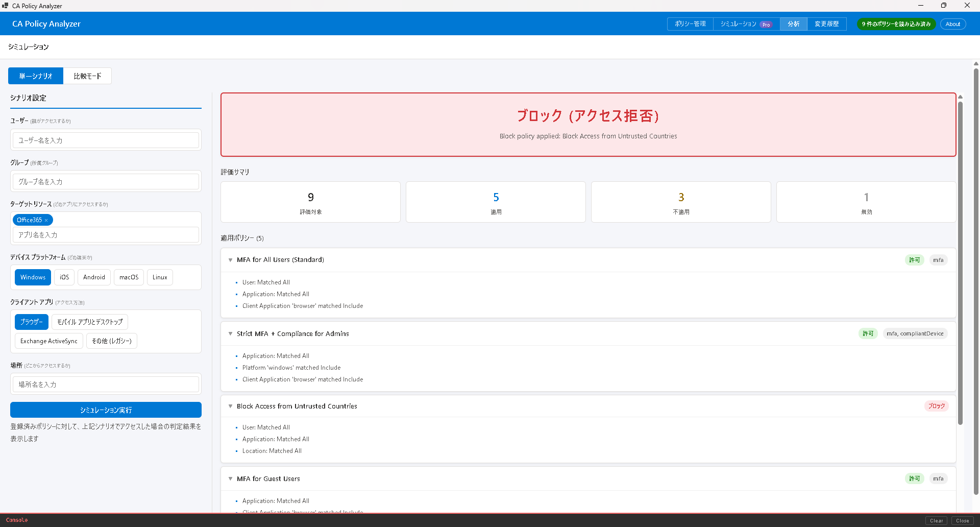This screenshot has height=527, width=980.
Task: Clear the console output
Action: [x=936, y=521]
